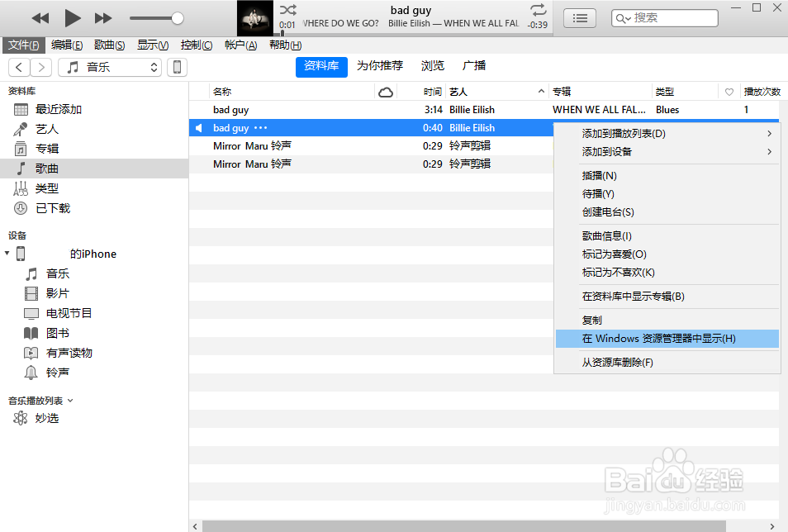Click the play button
The height and width of the screenshot is (532, 788).
(73, 19)
